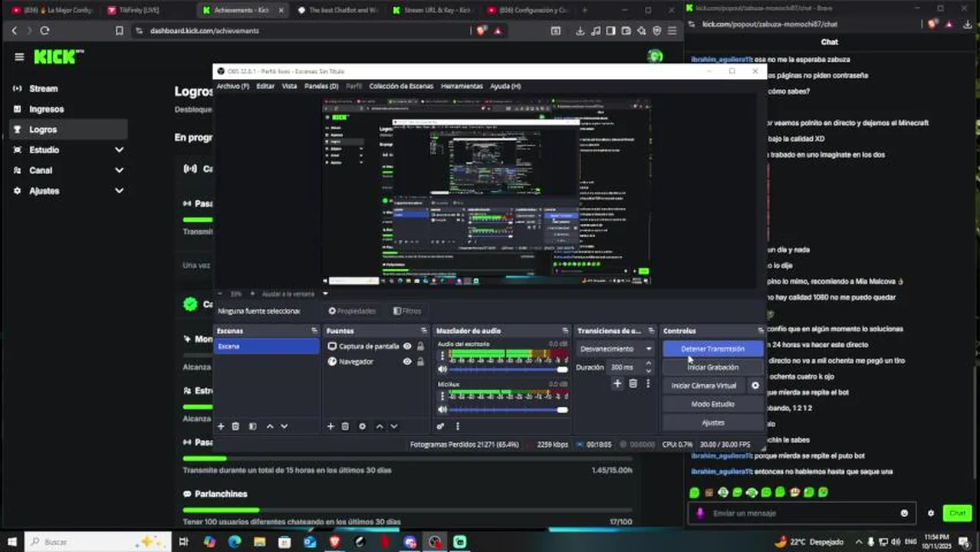980x552 pixels.
Task: Click Modo Estudio button
Action: (x=713, y=404)
